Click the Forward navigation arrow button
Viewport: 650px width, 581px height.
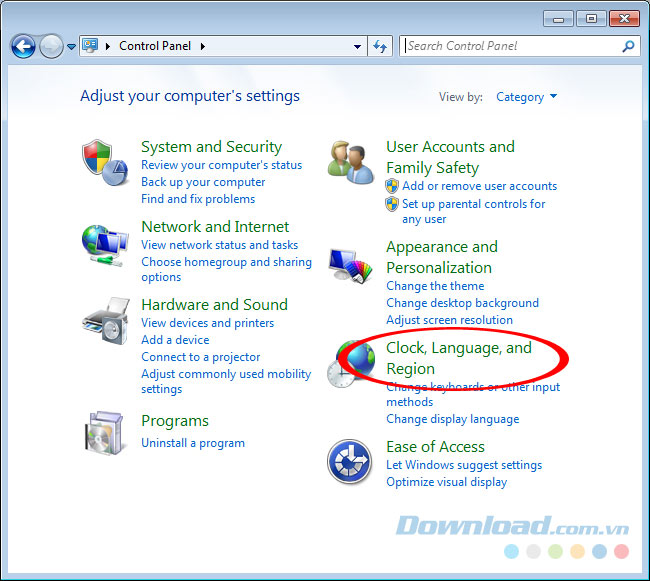51,46
